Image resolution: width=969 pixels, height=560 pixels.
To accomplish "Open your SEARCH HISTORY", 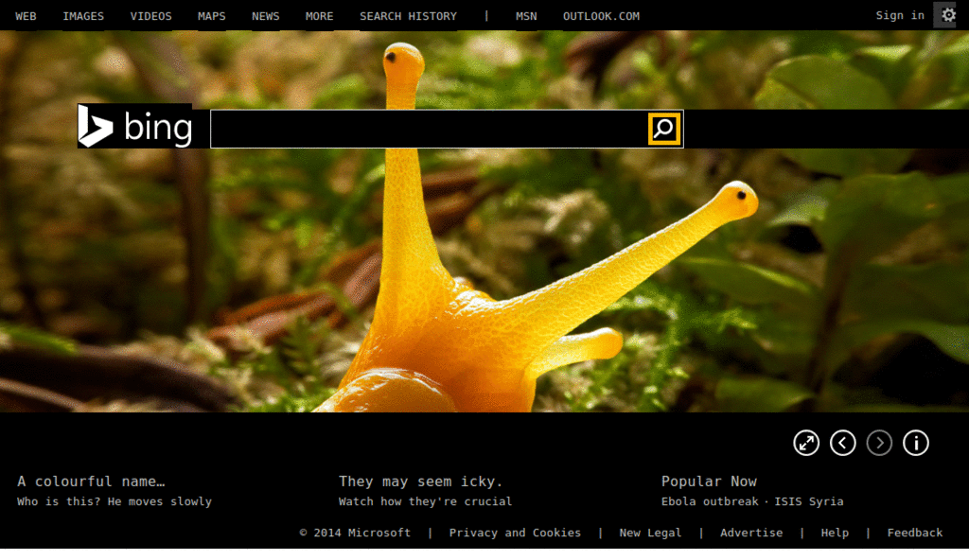I will tap(408, 15).
